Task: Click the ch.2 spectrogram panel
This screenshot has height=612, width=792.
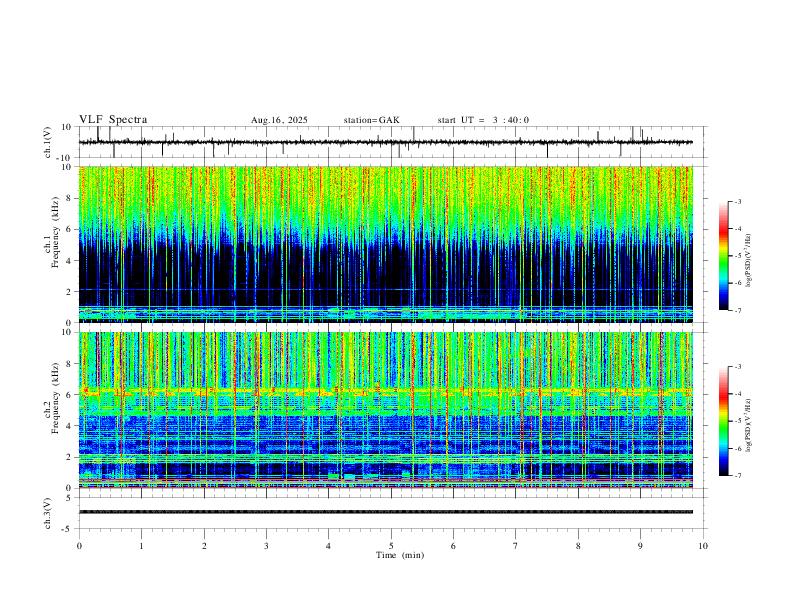Action: [385, 410]
